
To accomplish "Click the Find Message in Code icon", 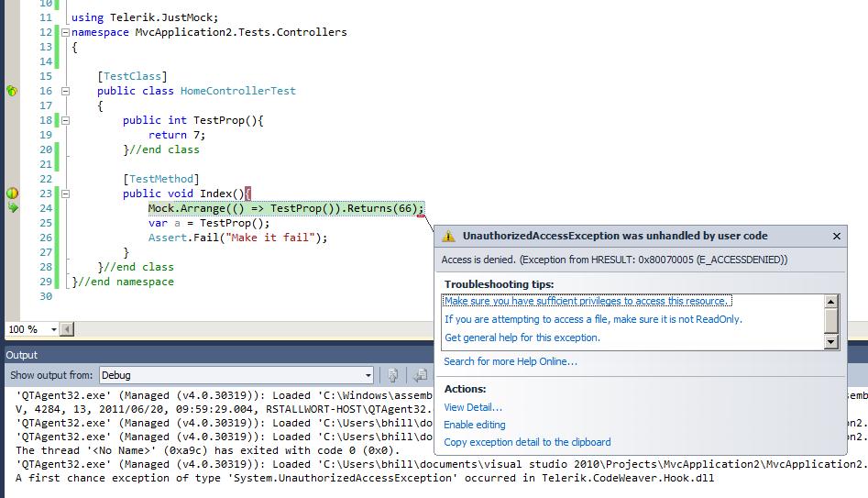I will (x=392, y=375).
